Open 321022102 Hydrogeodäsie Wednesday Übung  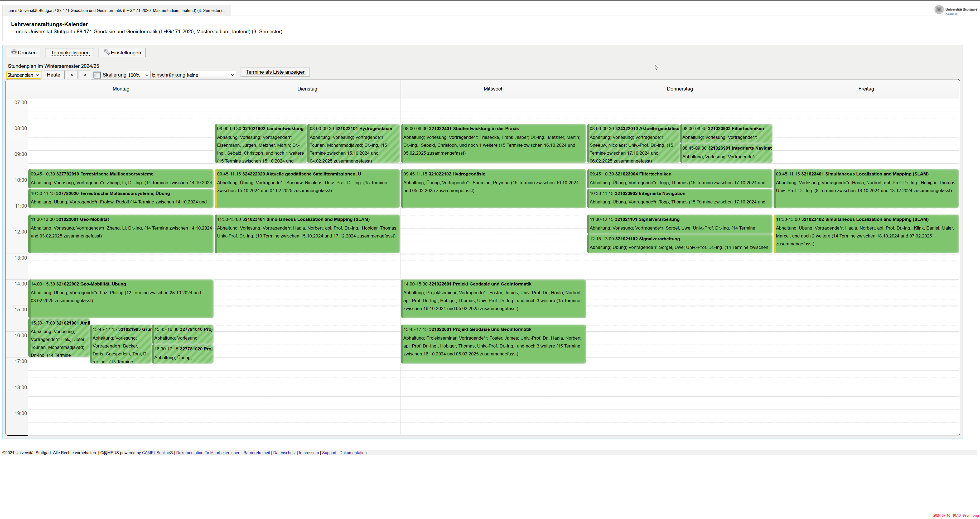493,188
